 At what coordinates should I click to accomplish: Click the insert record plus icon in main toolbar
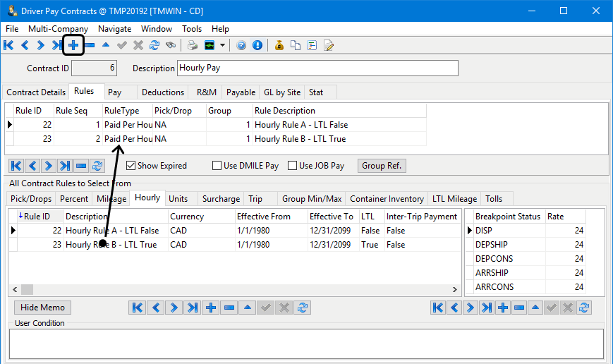click(x=73, y=45)
